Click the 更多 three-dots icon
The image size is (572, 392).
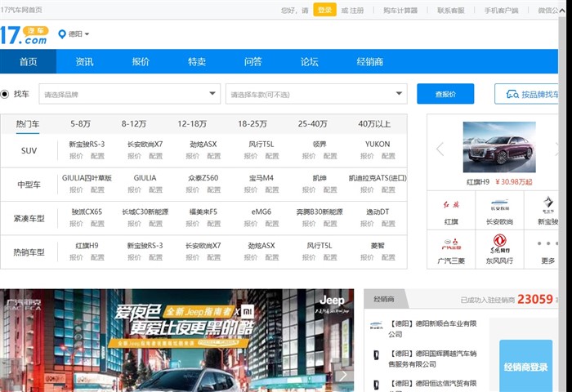tap(548, 243)
